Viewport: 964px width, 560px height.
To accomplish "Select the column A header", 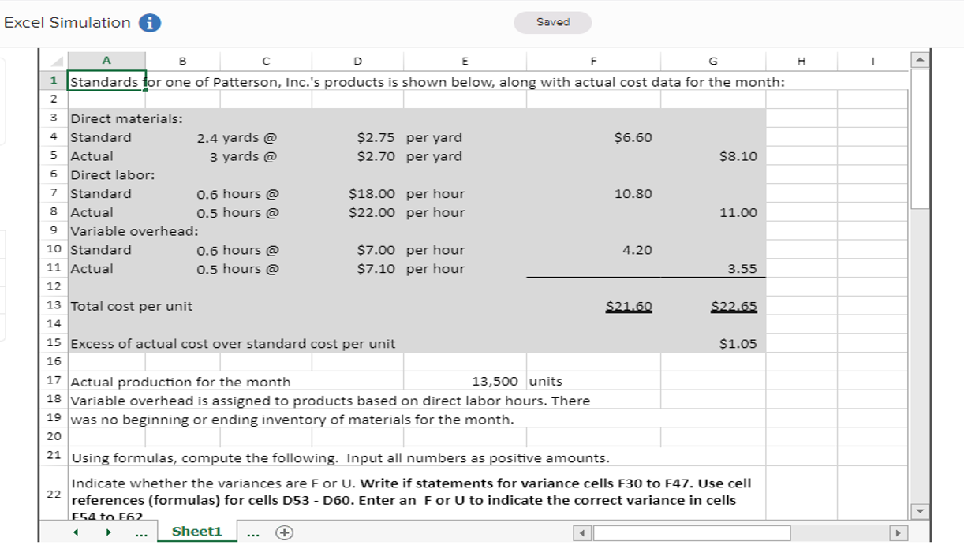I will coord(105,61).
